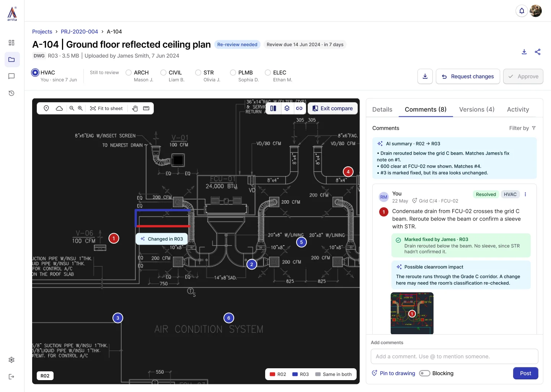Go to Projects breadcrumb link
The image size is (551, 392).
42,31
